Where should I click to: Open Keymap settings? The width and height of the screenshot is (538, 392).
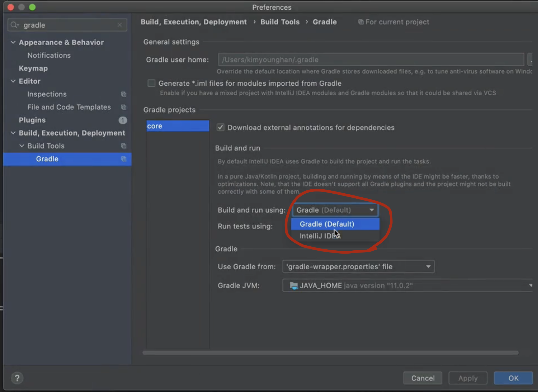pyautogui.click(x=33, y=68)
